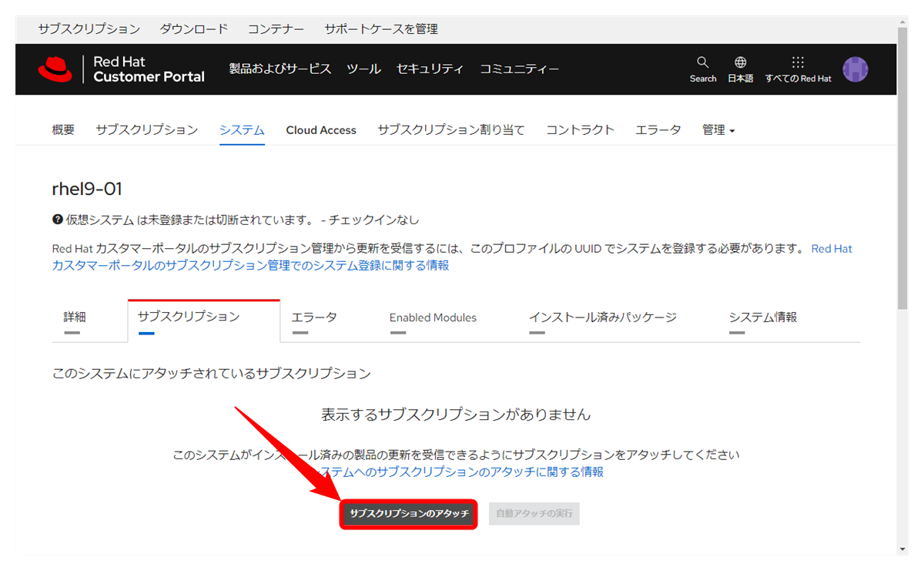Viewport: 924px width, 571px height.
Task: Open the すべての Red Hat grid icon
Action: (x=798, y=63)
